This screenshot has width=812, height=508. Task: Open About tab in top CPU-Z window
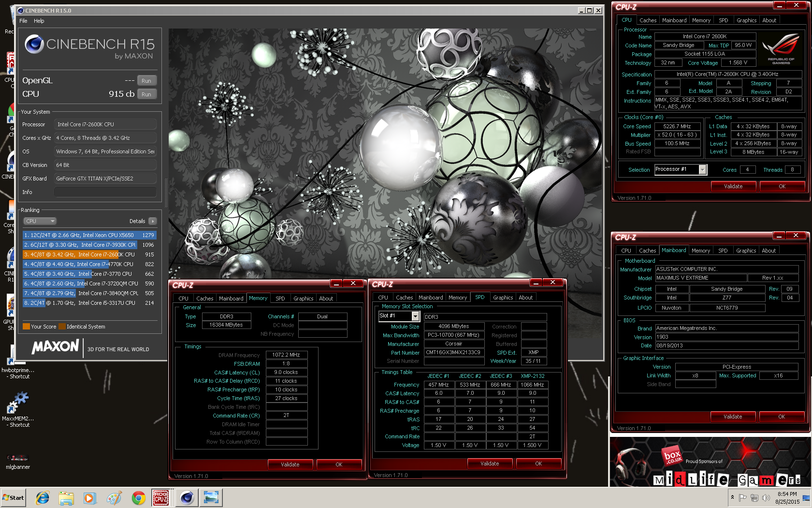769,20
